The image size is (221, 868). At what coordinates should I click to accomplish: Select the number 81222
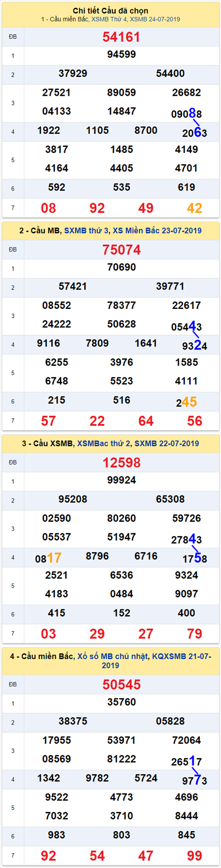[x=122, y=759]
